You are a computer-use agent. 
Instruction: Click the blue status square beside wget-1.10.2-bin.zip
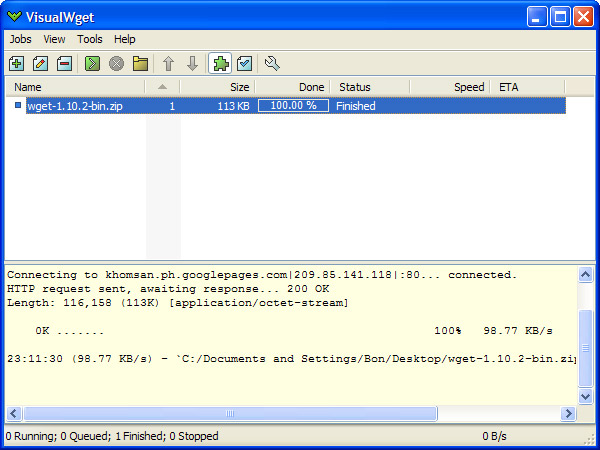click(x=18, y=104)
